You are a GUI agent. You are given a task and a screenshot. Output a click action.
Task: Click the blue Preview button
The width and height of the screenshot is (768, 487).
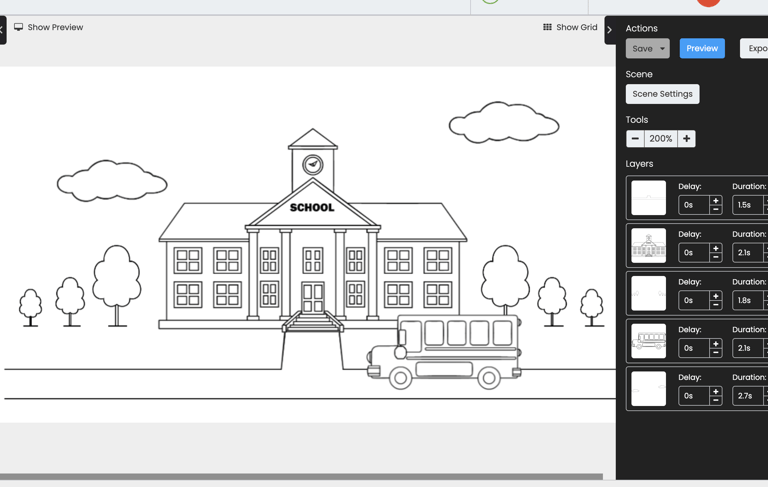[x=702, y=49]
